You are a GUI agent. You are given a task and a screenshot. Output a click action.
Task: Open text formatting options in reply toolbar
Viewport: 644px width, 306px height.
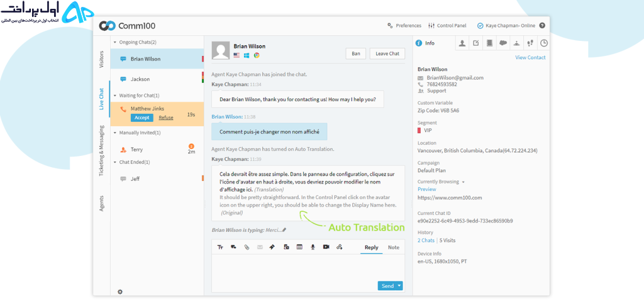pyautogui.click(x=220, y=248)
